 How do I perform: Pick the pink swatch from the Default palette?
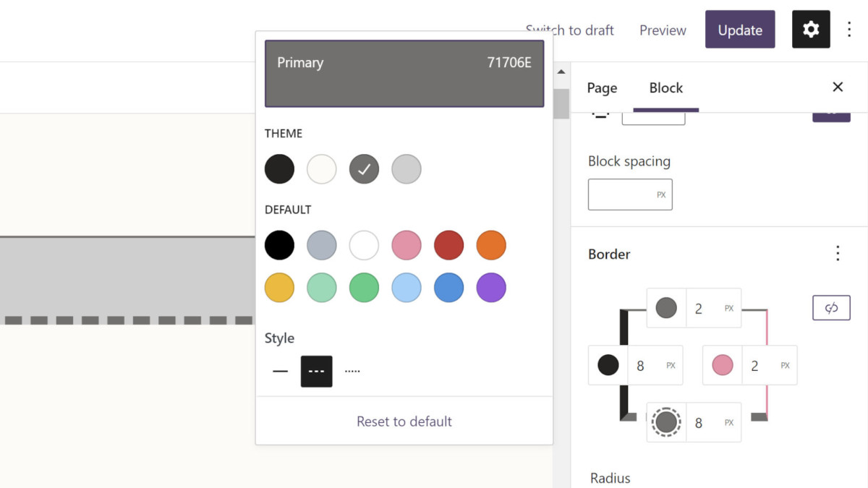pyautogui.click(x=406, y=245)
